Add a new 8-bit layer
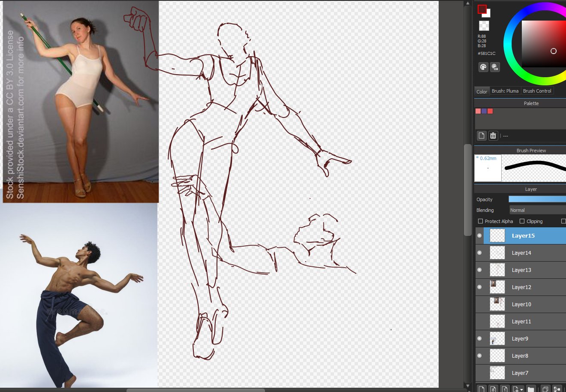 493,389
